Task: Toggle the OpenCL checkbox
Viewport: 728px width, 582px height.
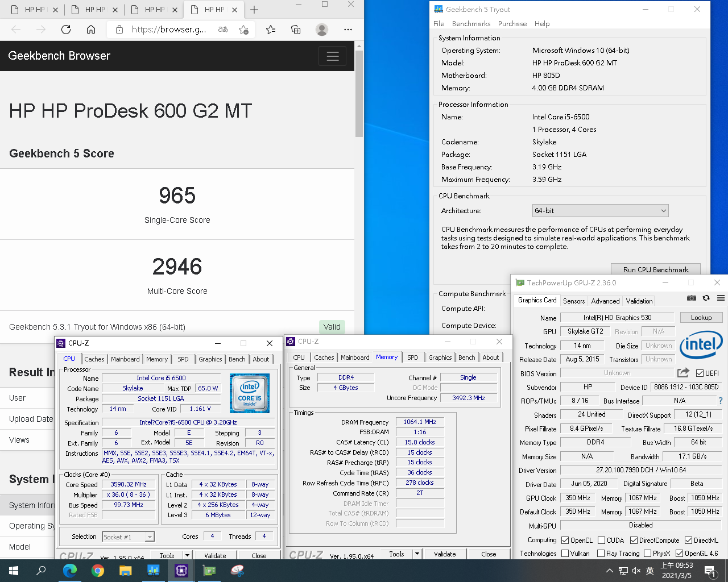Action: point(565,541)
